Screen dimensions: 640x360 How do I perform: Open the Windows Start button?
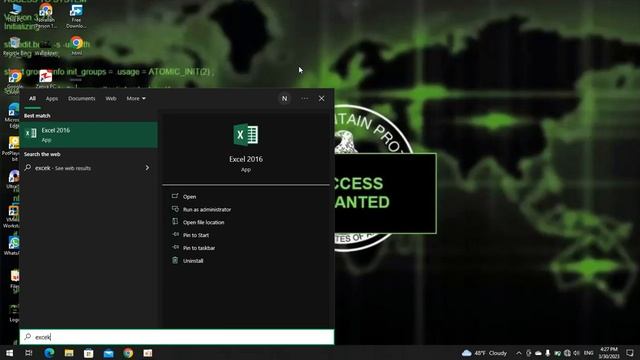pos(9,353)
